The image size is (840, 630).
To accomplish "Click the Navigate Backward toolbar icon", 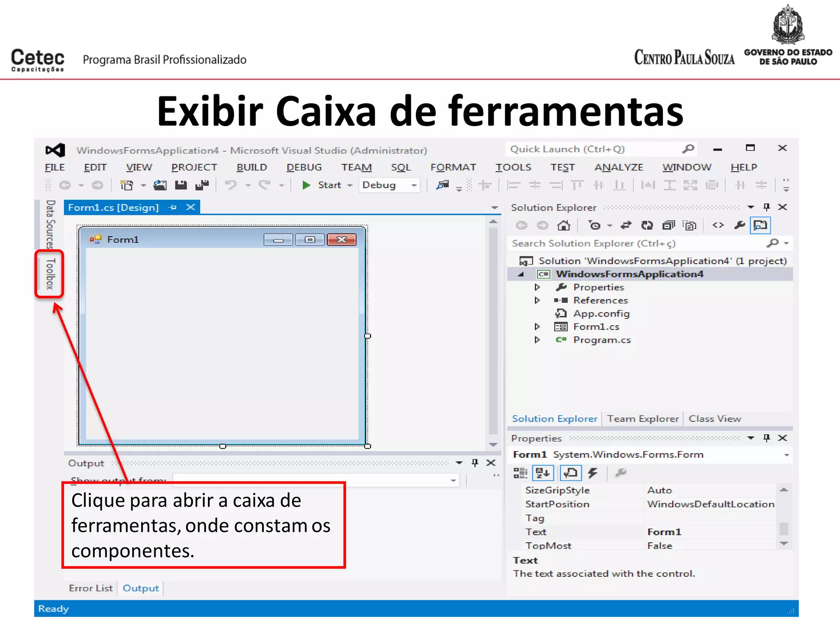I will (x=65, y=185).
